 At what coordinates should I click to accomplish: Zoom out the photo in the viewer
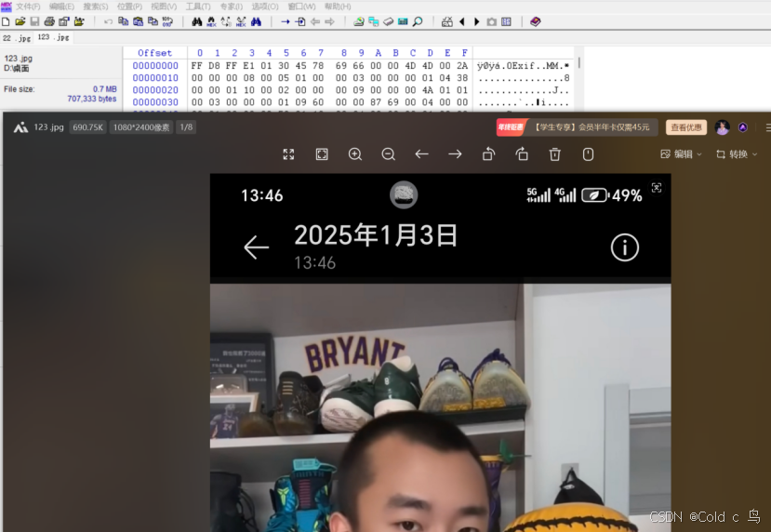click(x=389, y=154)
